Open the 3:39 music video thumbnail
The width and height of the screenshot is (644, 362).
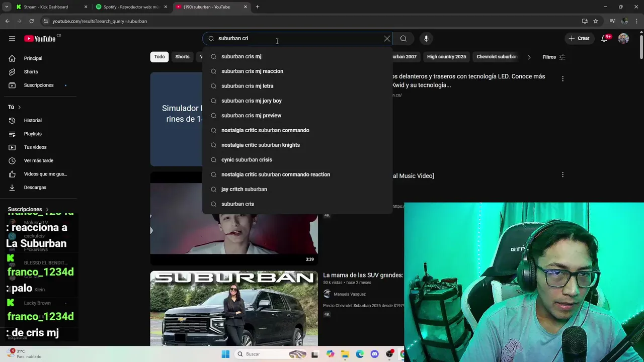point(234,219)
